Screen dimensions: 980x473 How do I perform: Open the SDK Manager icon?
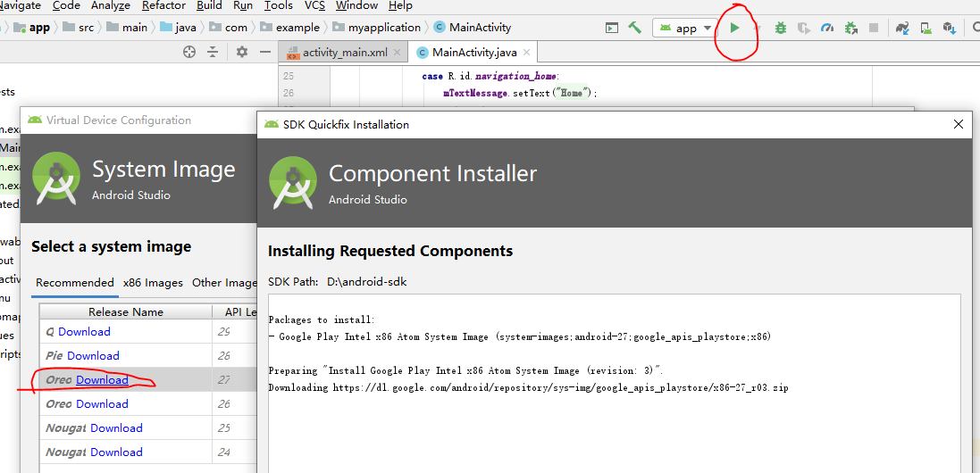coord(950,28)
